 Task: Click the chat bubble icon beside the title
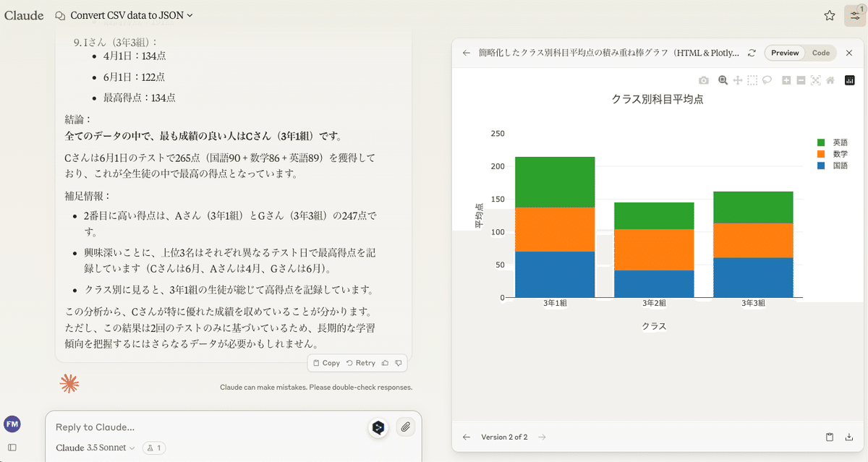(60, 15)
